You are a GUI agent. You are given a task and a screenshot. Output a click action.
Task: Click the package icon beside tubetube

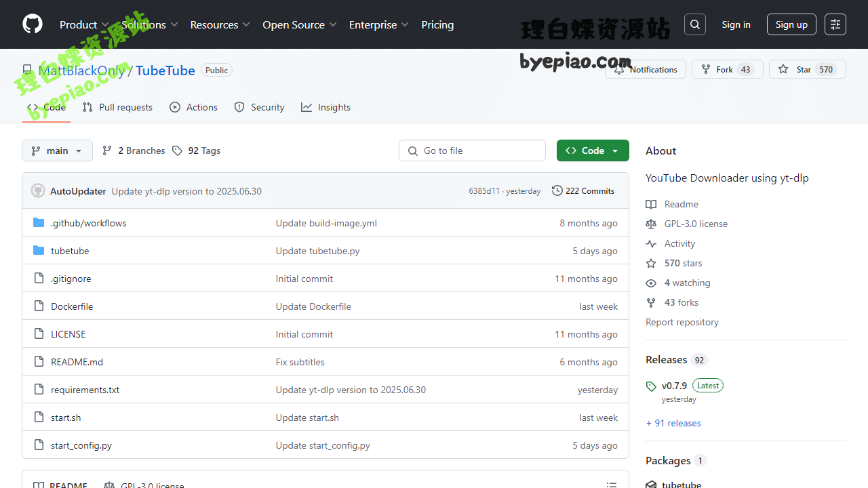point(651,485)
